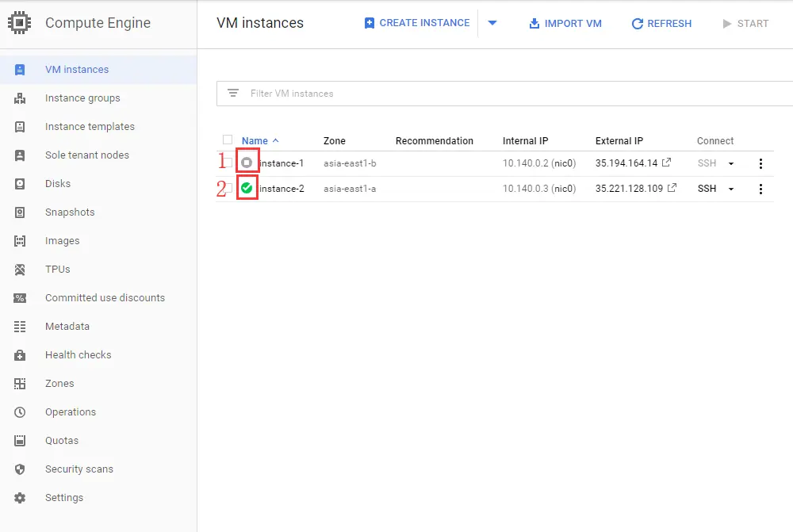This screenshot has height=532, width=793.
Task: Click the Disks sidebar icon
Action: 20,184
